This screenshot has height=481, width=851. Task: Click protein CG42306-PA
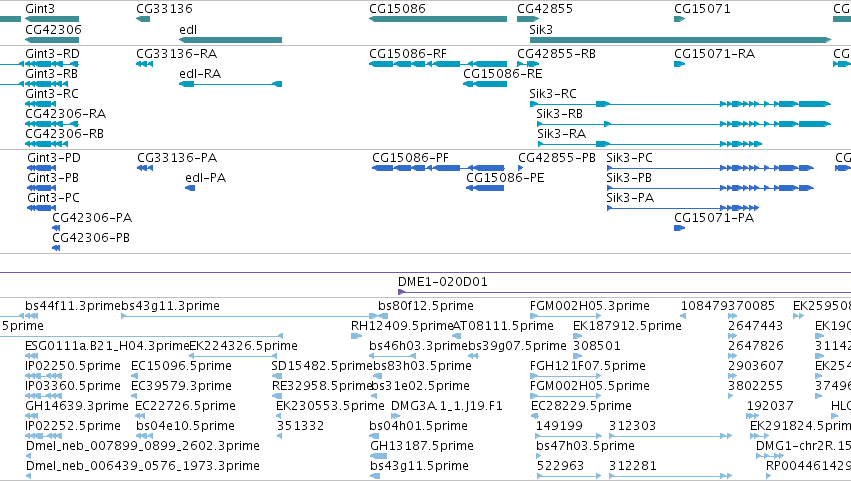(92, 218)
